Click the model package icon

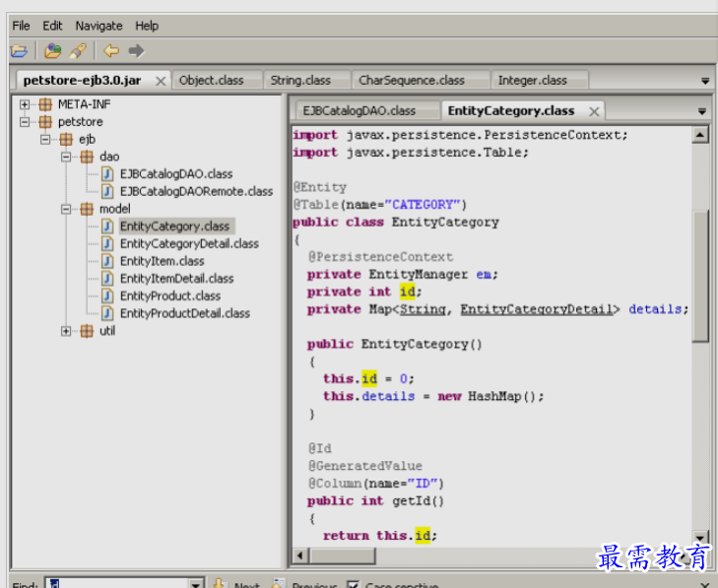pos(87,209)
